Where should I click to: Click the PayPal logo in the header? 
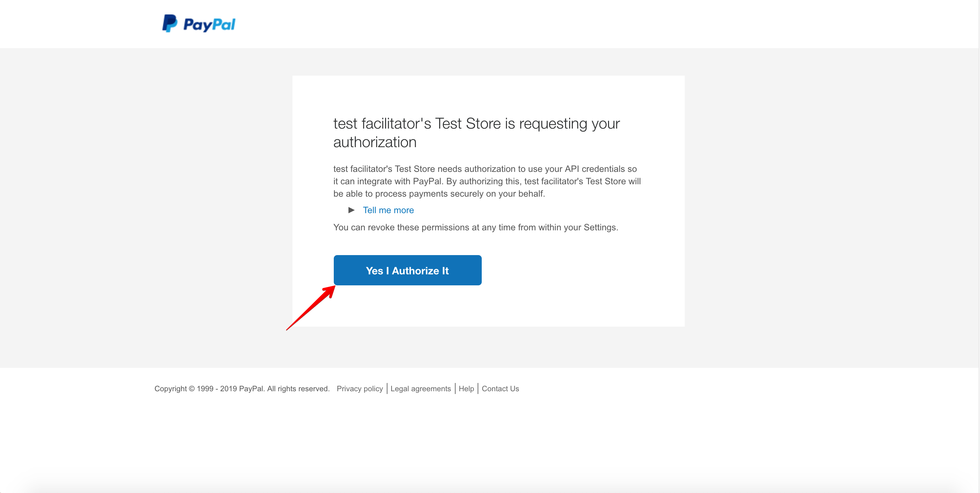[199, 24]
